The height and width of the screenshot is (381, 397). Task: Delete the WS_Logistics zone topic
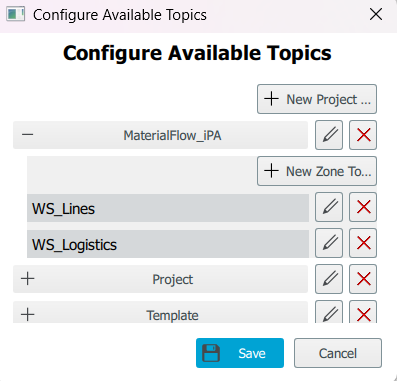tap(363, 243)
